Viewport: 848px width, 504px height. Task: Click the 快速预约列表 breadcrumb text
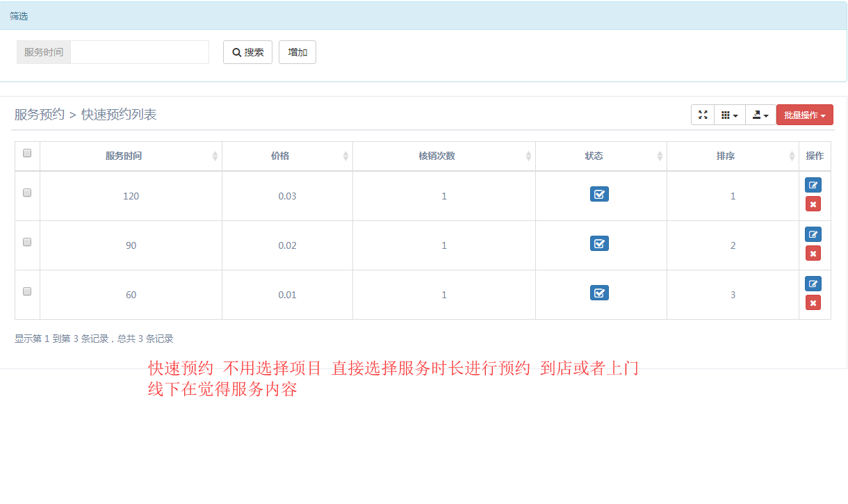pyautogui.click(x=119, y=114)
